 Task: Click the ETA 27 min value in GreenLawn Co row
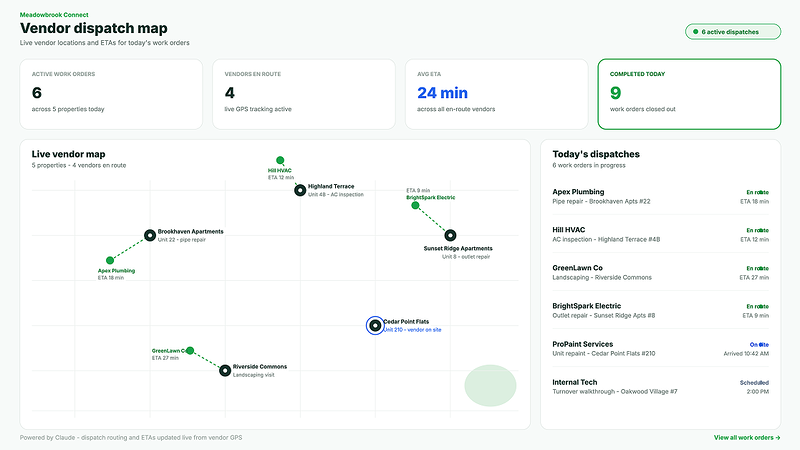754,278
